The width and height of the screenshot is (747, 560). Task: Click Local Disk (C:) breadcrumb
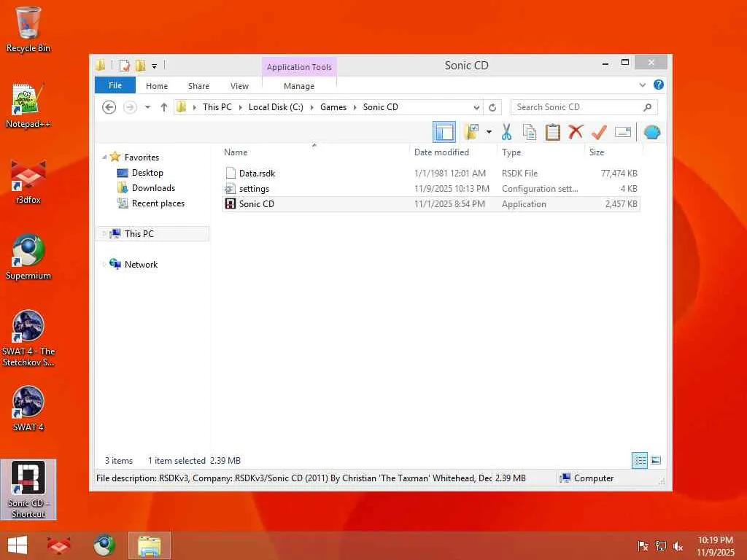click(x=276, y=107)
